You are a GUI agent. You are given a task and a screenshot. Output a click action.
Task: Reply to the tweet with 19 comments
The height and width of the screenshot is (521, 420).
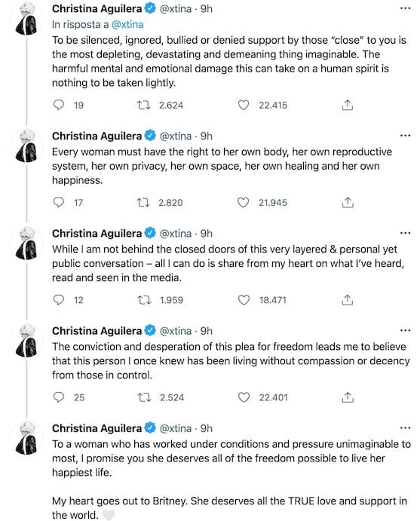coord(59,105)
